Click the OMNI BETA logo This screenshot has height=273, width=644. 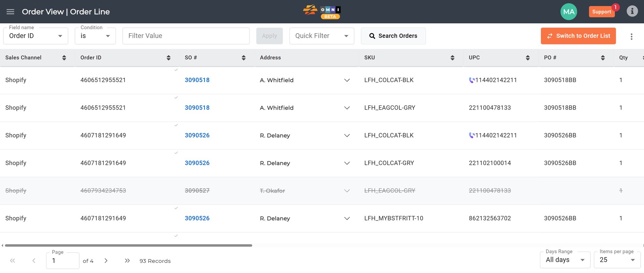tap(322, 12)
